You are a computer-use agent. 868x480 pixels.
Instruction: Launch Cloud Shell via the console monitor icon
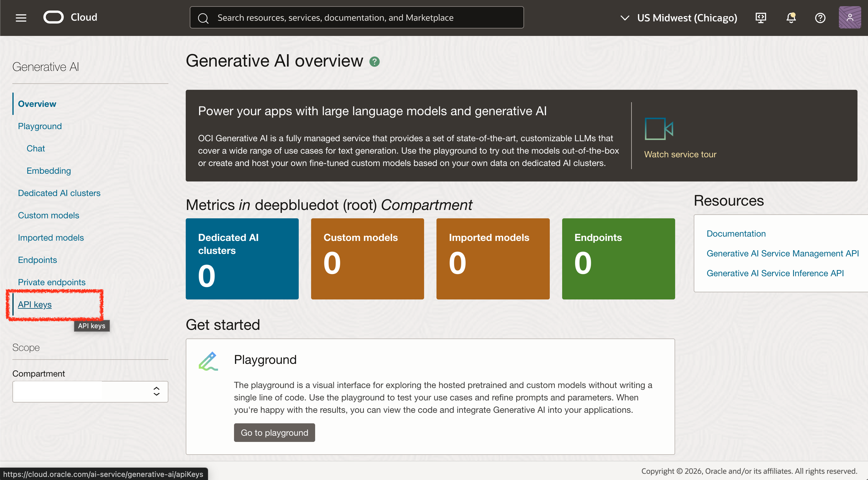coord(761,18)
